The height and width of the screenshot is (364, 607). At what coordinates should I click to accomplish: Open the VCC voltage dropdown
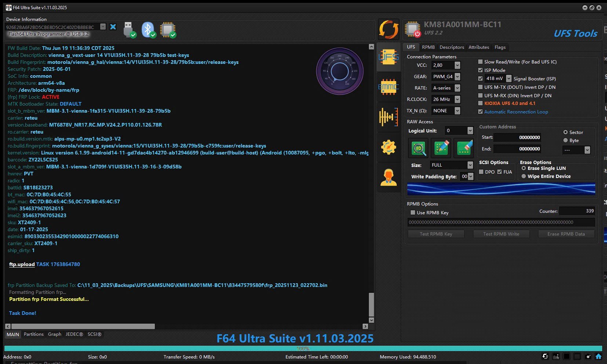pos(457,65)
